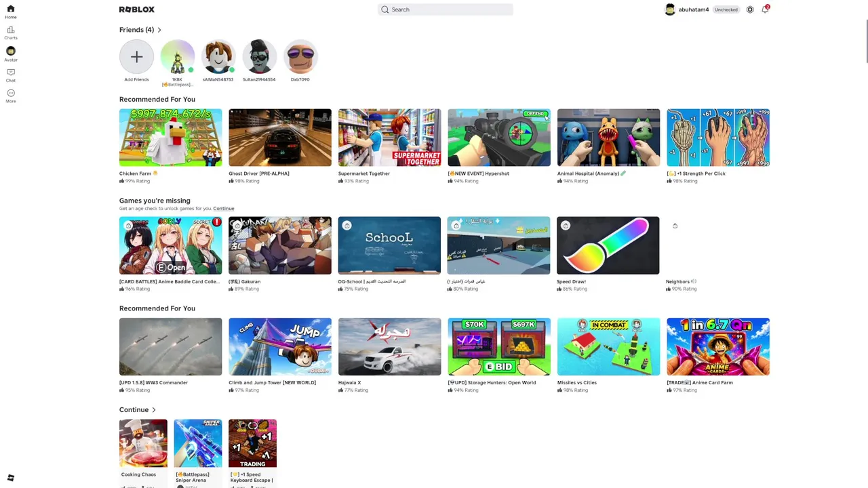Click the Neighbors game title

(681, 281)
